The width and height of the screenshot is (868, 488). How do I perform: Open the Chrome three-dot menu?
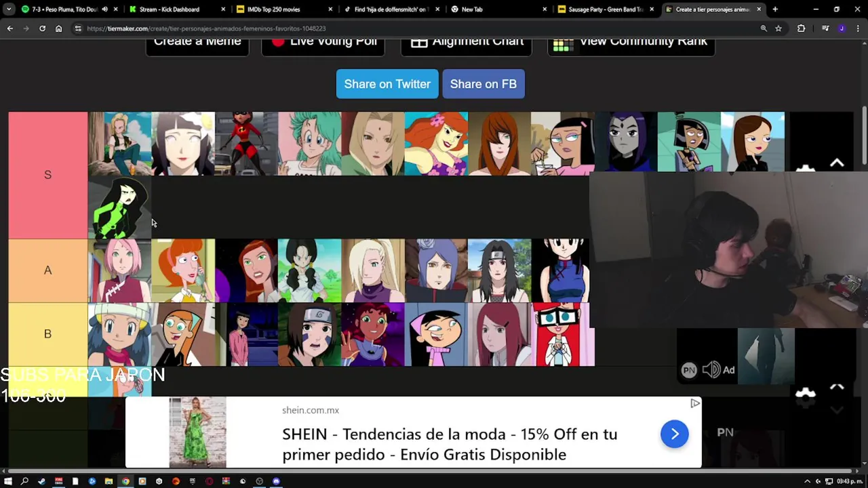(x=857, y=28)
